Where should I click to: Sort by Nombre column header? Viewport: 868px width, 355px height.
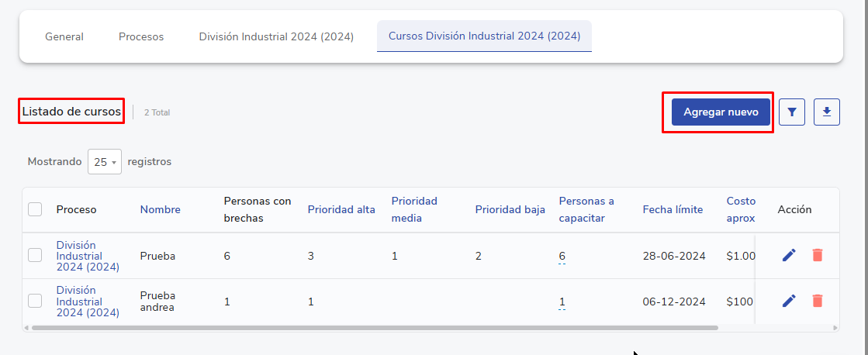160,209
